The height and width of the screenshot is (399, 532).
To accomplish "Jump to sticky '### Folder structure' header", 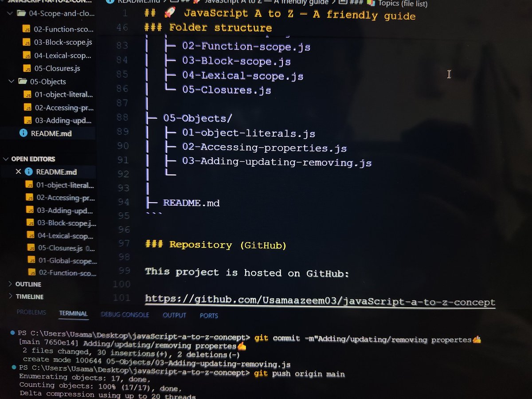I will click(208, 27).
